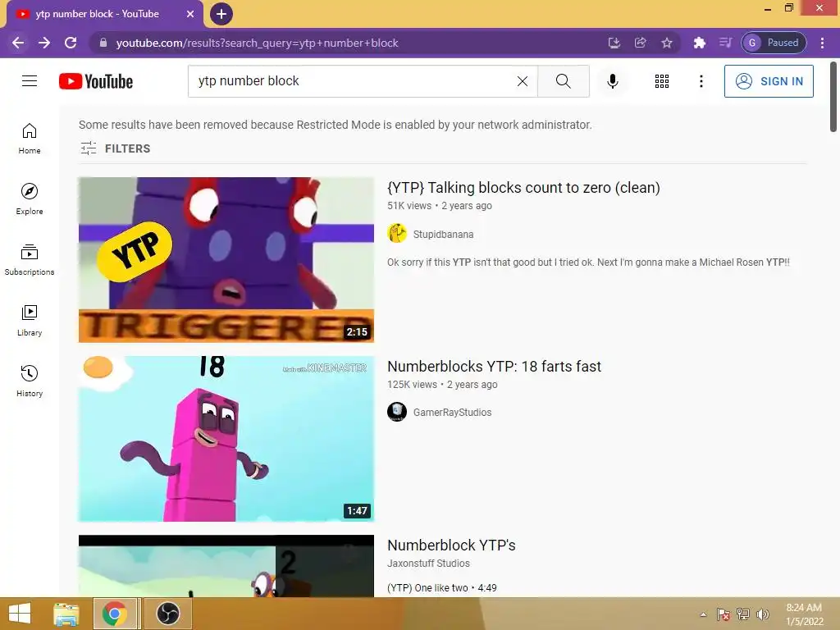The height and width of the screenshot is (630, 840).
Task: Open Library in sidebar
Action: 30,321
